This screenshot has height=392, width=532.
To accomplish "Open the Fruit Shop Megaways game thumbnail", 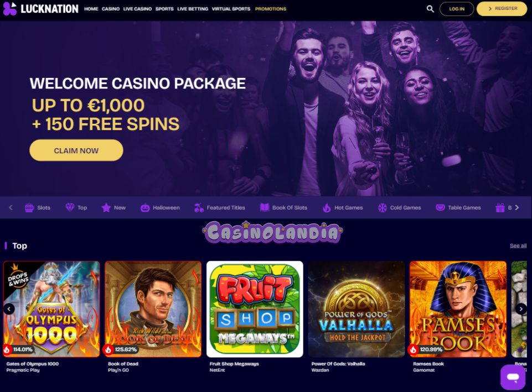I will click(255, 309).
